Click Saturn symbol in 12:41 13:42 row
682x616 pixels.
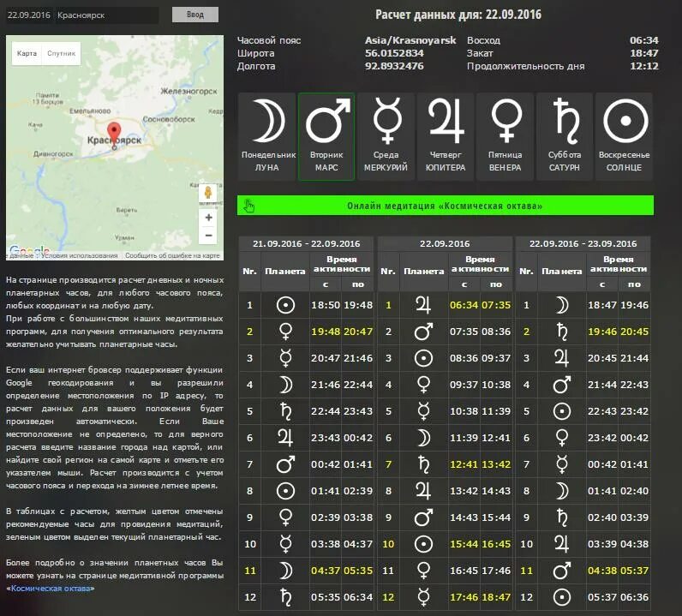click(423, 464)
